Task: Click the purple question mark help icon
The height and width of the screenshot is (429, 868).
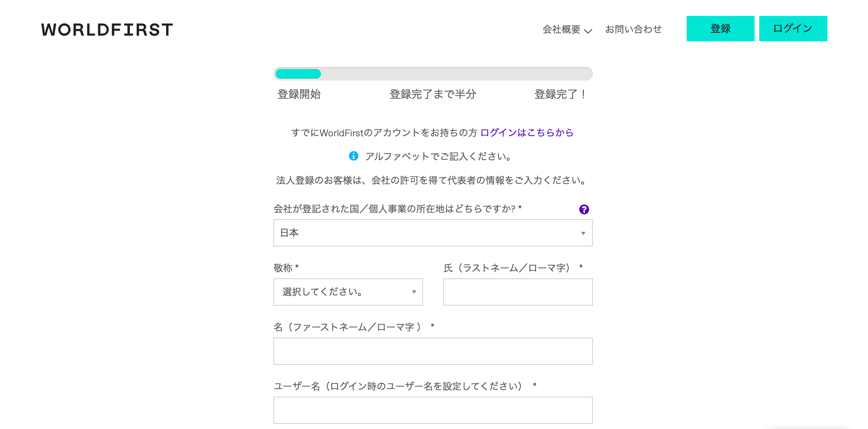Action: pyautogui.click(x=584, y=209)
